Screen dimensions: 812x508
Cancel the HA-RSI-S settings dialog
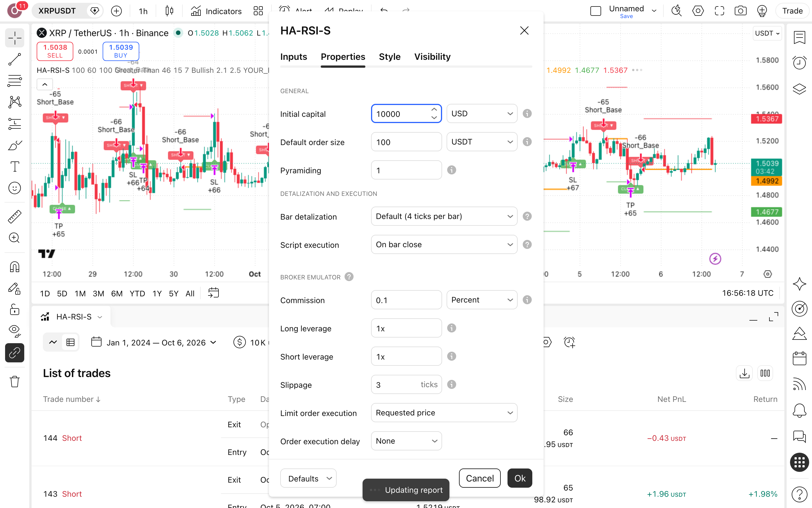tap(480, 478)
